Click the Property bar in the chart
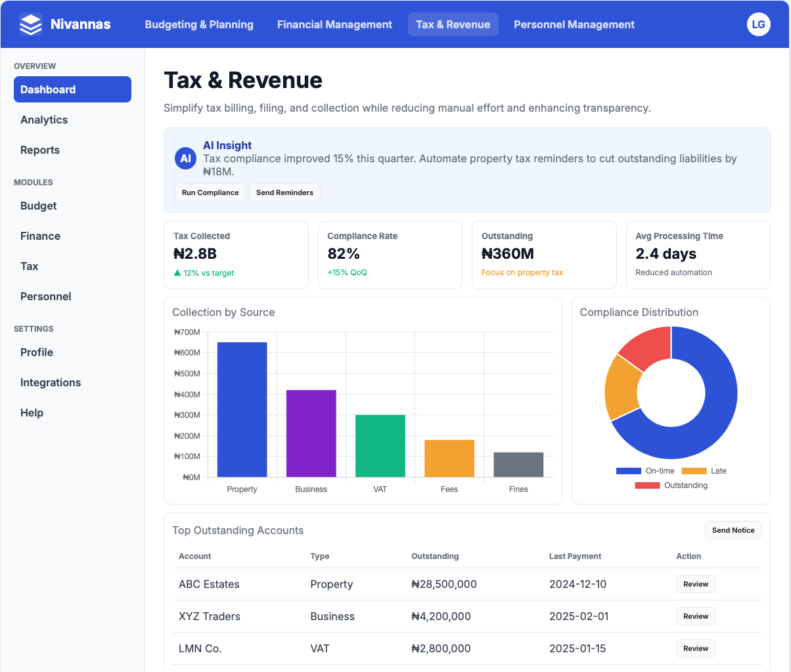Viewport: 791px width, 672px height. tap(242, 409)
